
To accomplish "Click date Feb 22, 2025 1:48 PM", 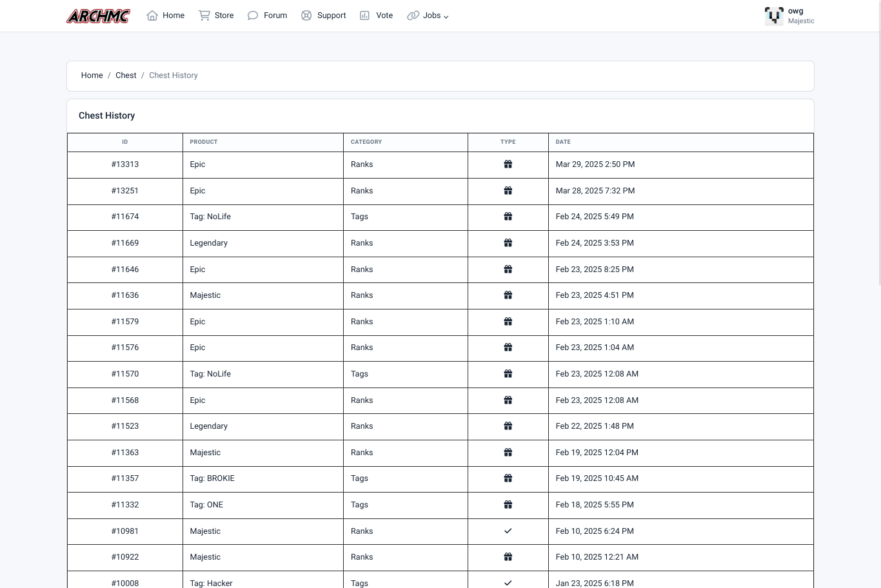I will [595, 426].
